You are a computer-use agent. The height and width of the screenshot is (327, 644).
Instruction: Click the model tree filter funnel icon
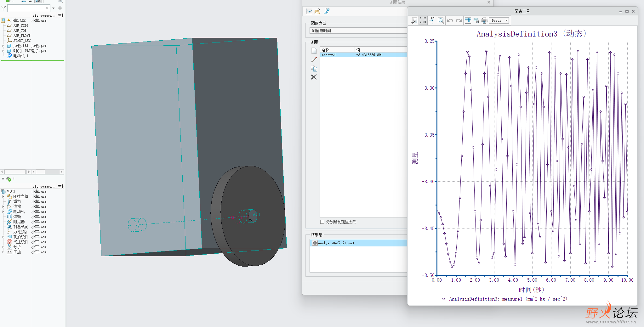tap(4, 8)
